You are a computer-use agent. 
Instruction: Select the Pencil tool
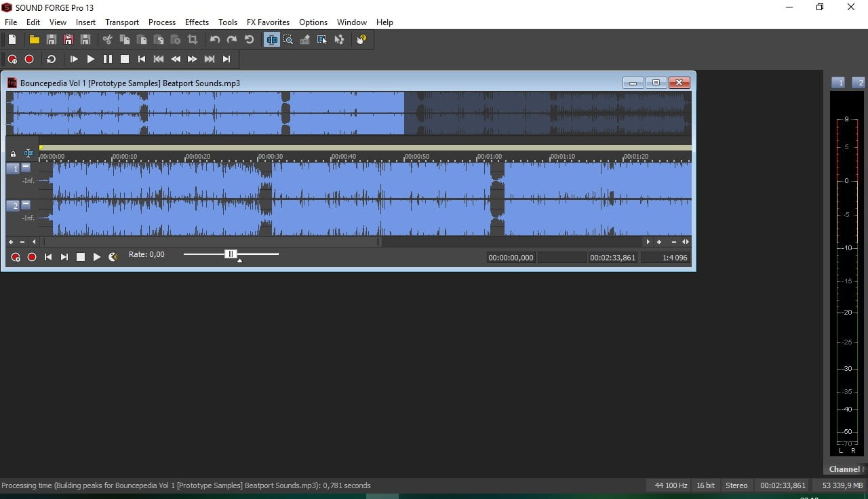click(x=305, y=39)
